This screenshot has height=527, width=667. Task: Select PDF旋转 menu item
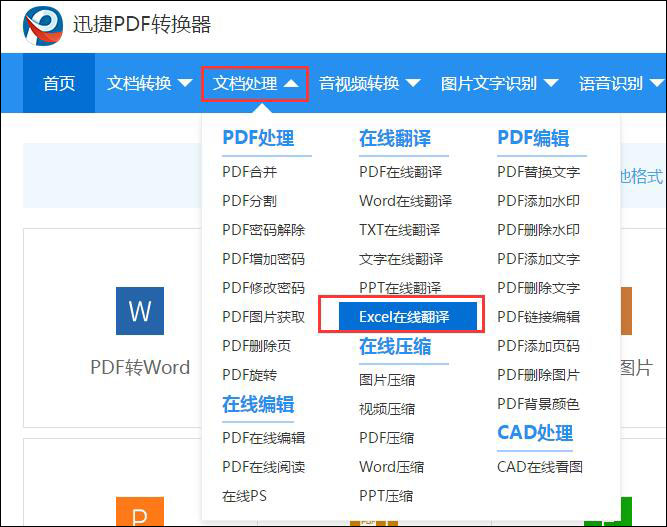pos(250,375)
